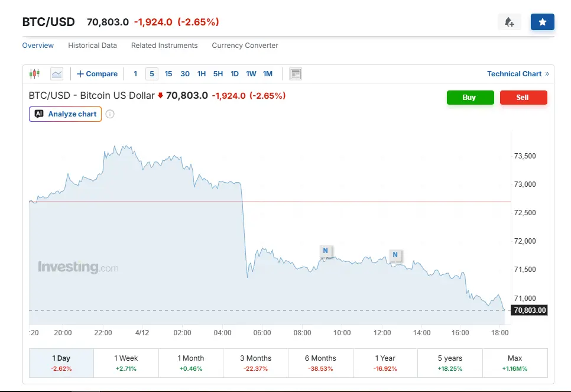Click the AI Analyze chart button
This screenshot has height=392, width=571.
tap(65, 114)
